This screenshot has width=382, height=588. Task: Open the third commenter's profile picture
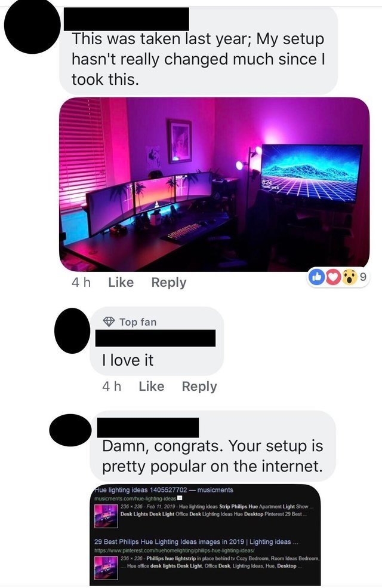[70, 430]
